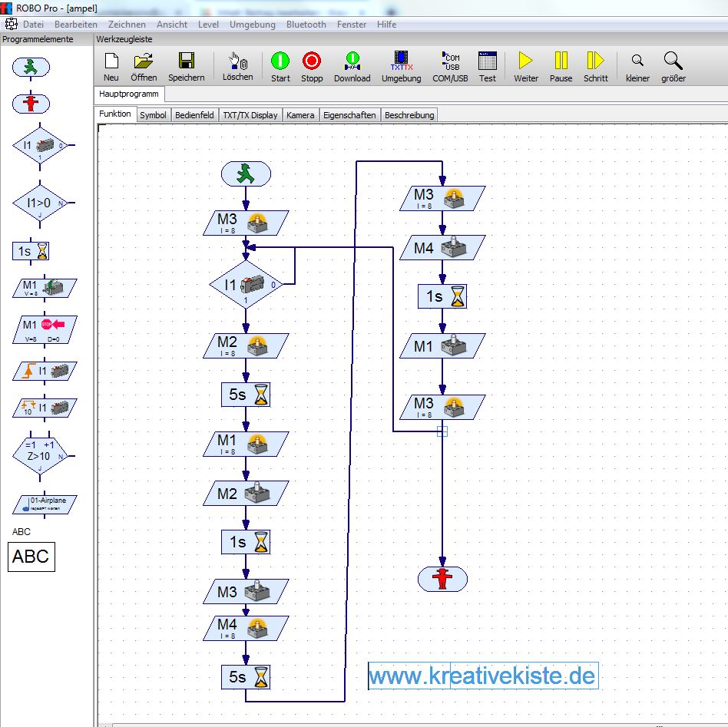The image size is (728, 727).
Task: Select the M4 I=8 lamp block in flowchart
Action: [246, 628]
